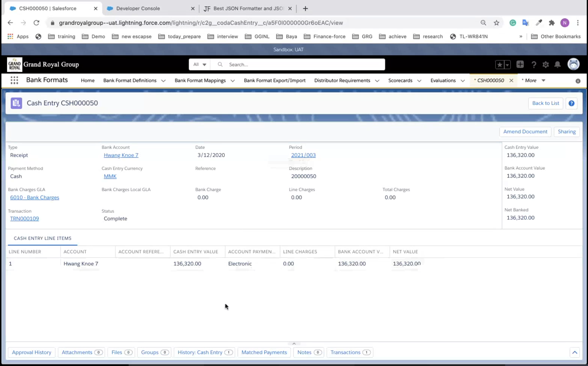Switch to the Developer Console browser tab
This screenshot has width=588, height=366.
(138, 8)
